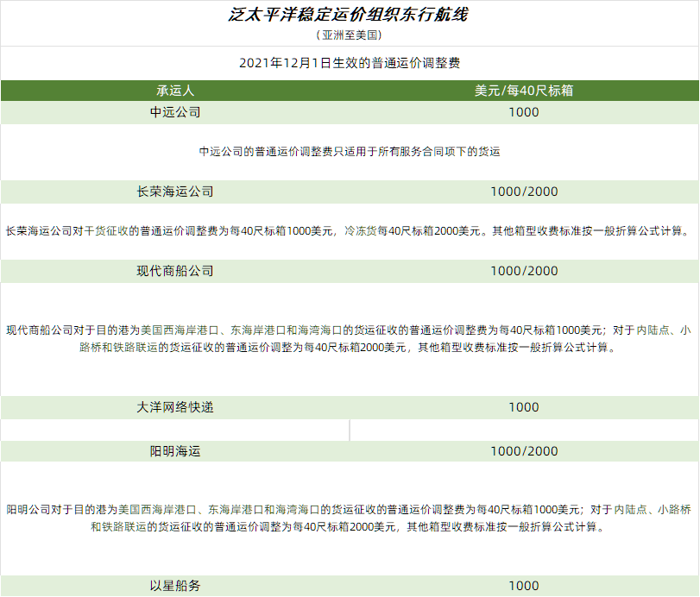Click the 现代商船公司 carrier cell
The image size is (700, 597).
(x=175, y=271)
